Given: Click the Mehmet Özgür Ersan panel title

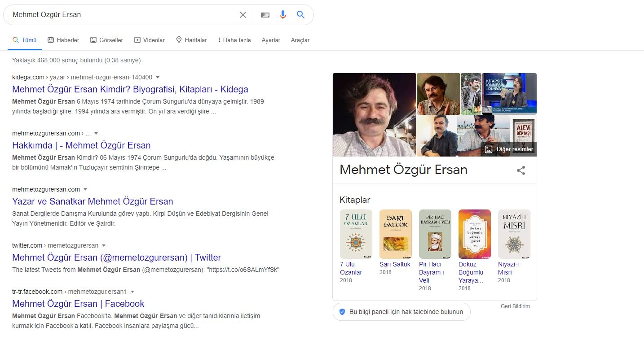Looking at the screenshot, I should click(x=404, y=170).
